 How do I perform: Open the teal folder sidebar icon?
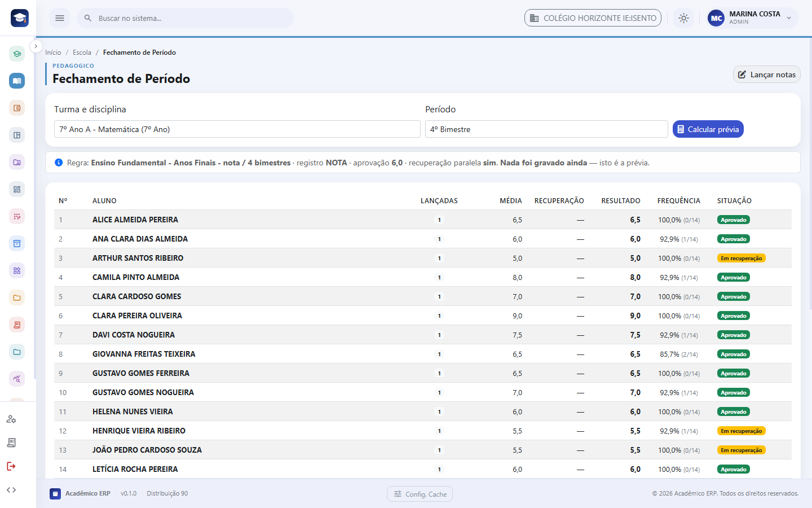(17, 352)
